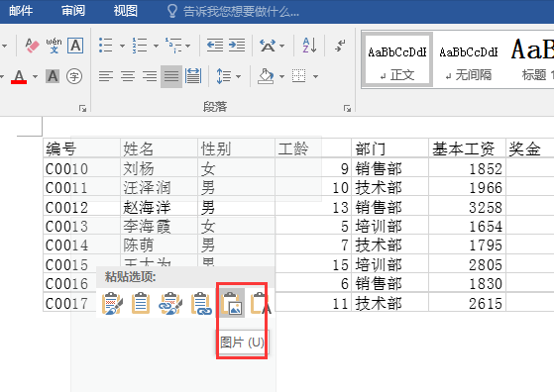Click the 工龄 header cell

click(x=313, y=148)
